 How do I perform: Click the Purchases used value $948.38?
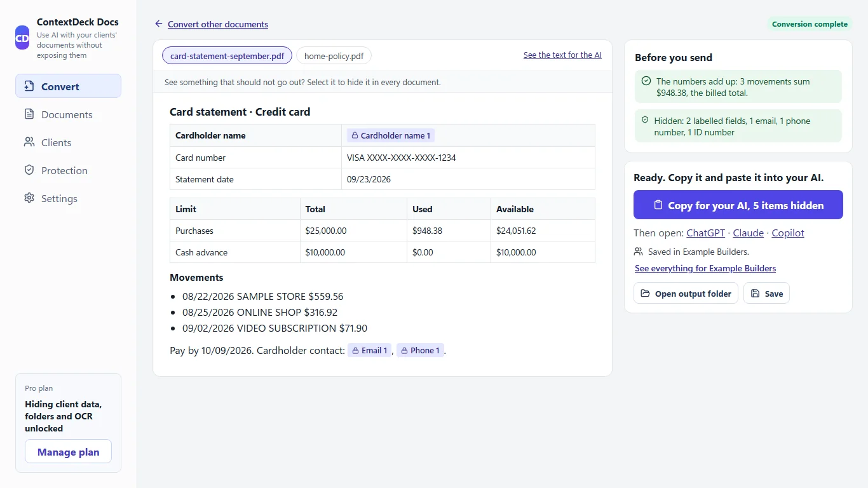[x=427, y=231]
